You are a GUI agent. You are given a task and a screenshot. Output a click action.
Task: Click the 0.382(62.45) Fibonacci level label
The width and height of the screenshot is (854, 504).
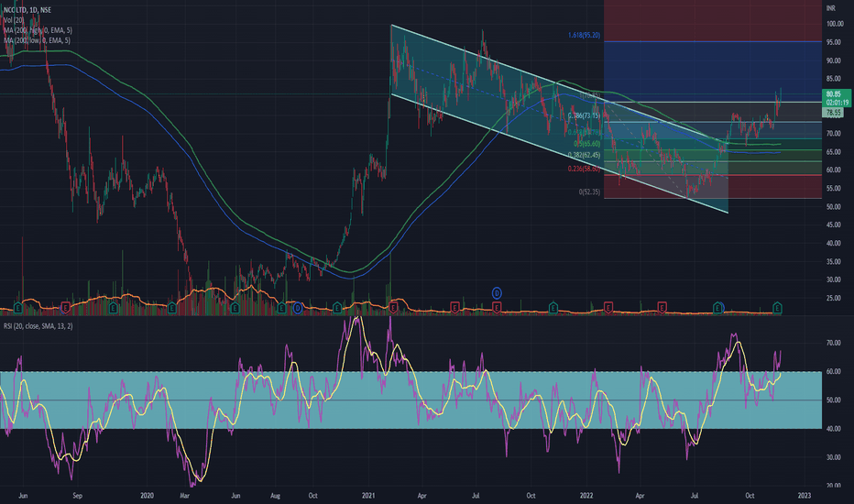pos(584,155)
